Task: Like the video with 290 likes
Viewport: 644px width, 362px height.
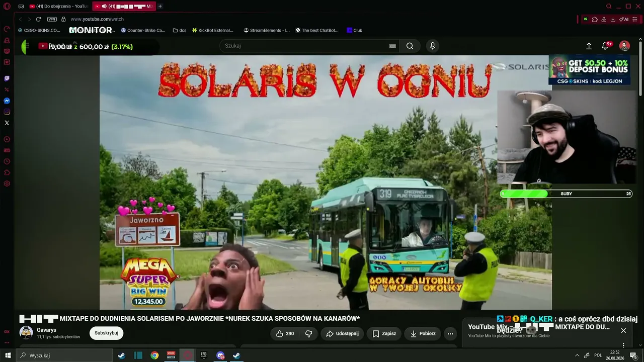Action: pyautogui.click(x=285, y=333)
